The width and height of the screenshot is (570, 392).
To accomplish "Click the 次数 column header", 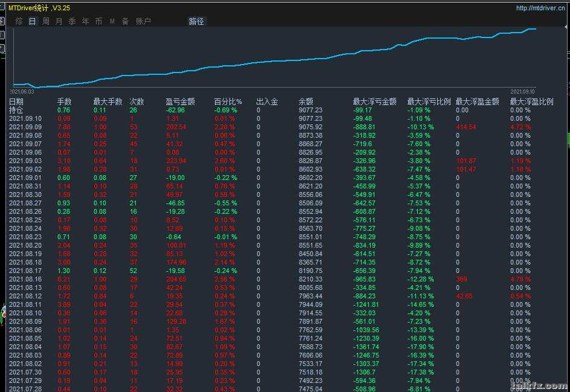I will pyautogui.click(x=136, y=101).
